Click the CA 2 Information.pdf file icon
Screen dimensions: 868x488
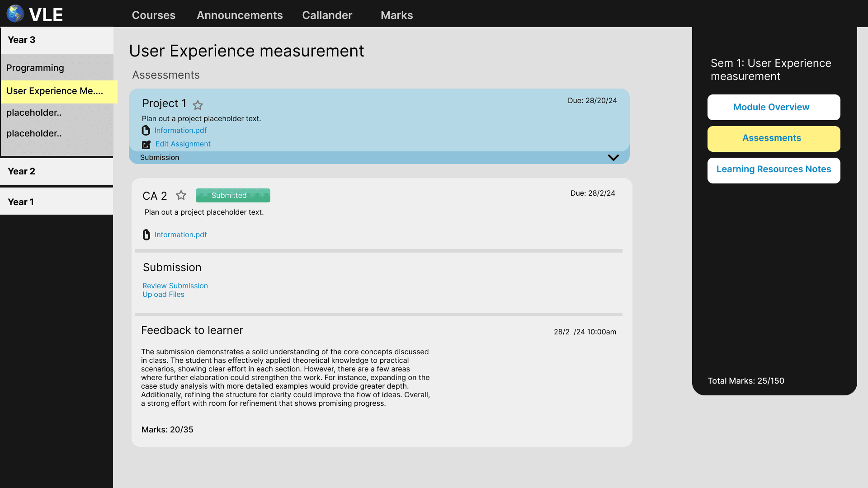pos(146,235)
